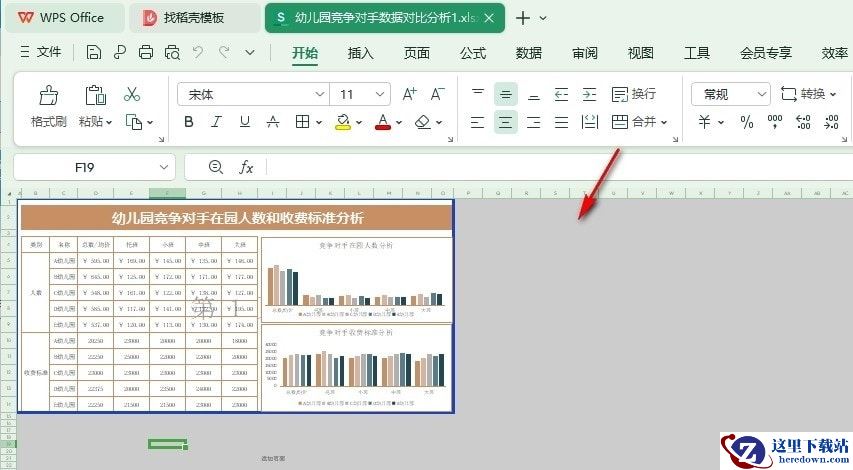Image resolution: width=853 pixels, height=470 pixels.
Task: Open Merge (合并) dropdown arrow
Action: [x=664, y=122]
